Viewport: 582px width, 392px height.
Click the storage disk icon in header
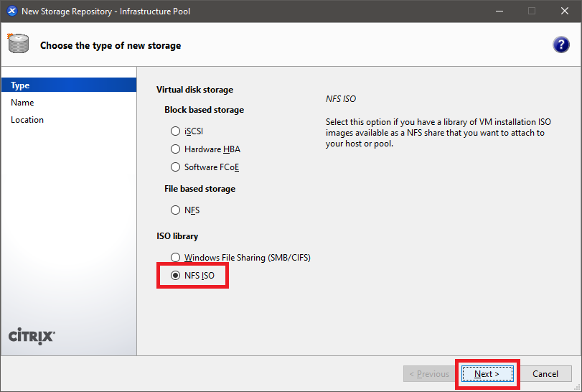(x=18, y=45)
